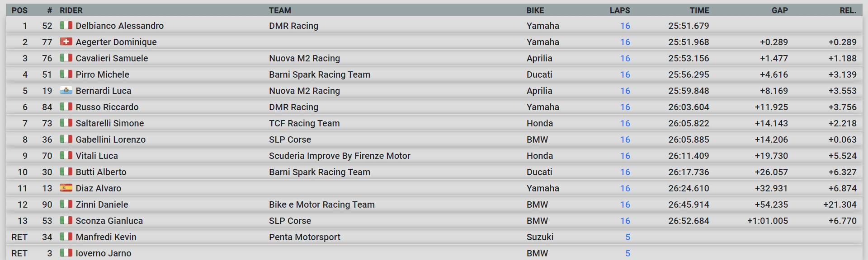Click the RIDER column header
Screen dimensions: 868x260
click(71, 10)
